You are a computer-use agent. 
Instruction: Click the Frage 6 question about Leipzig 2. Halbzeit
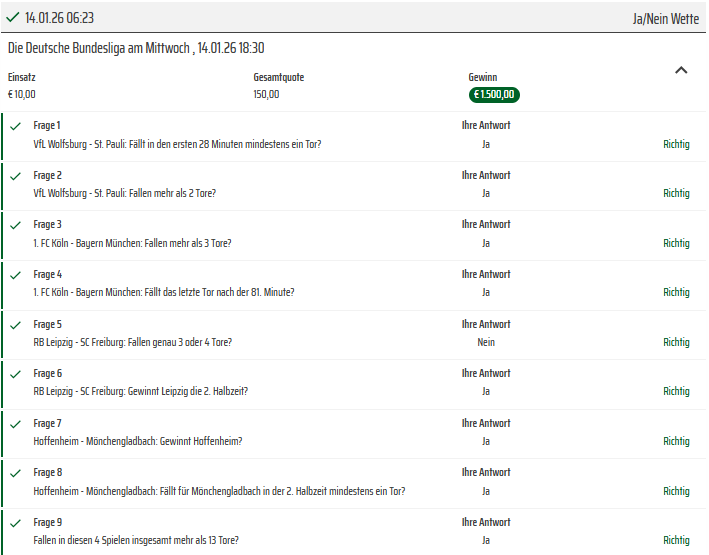click(x=140, y=391)
